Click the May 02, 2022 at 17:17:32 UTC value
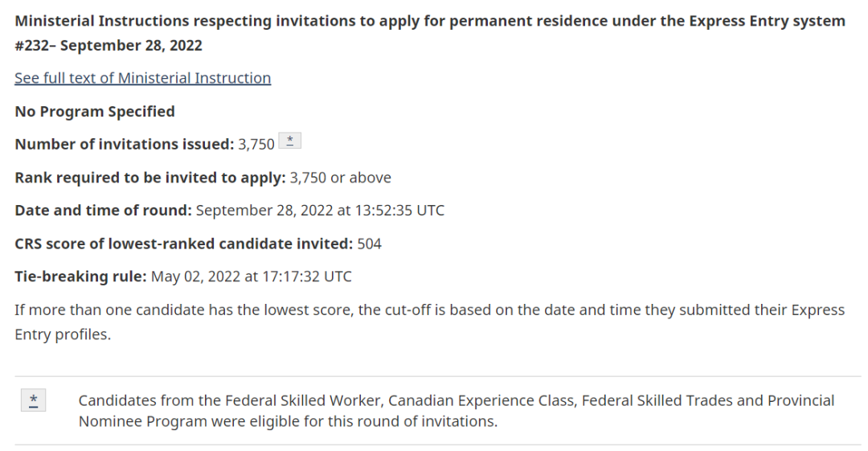 (252, 277)
